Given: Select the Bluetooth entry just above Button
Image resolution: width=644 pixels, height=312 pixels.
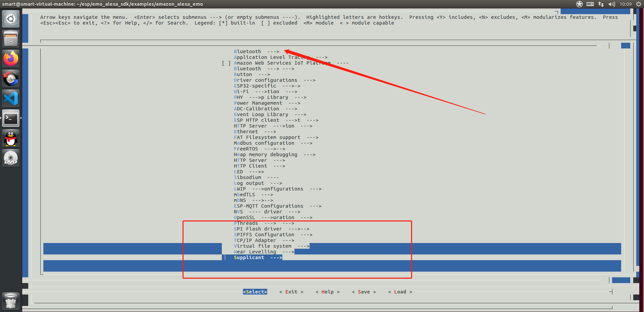Looking at the screenshot, I should click(x=264, y=69).
